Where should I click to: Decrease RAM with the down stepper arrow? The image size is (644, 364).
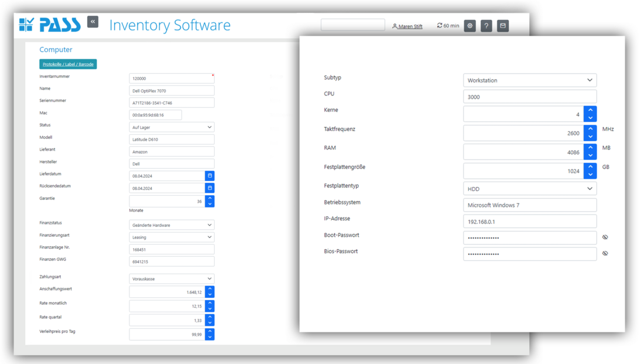(590, 155)
